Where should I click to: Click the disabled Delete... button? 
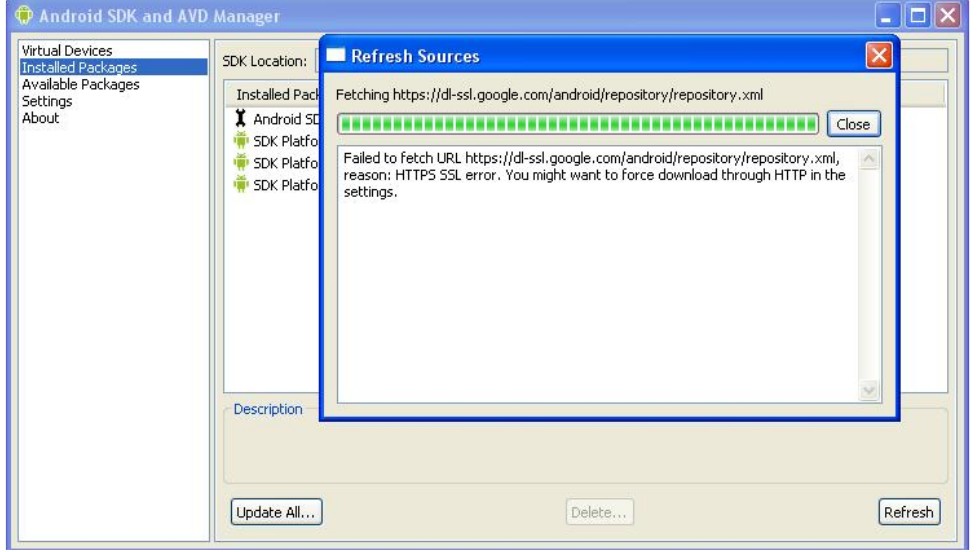pyautogui.click(x=599, y=512)
